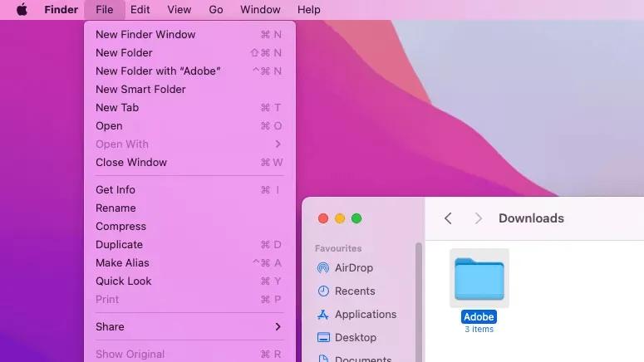The image size is (644, 362).
Task: Click the forward chevron in toolbar
Action: 478,218
